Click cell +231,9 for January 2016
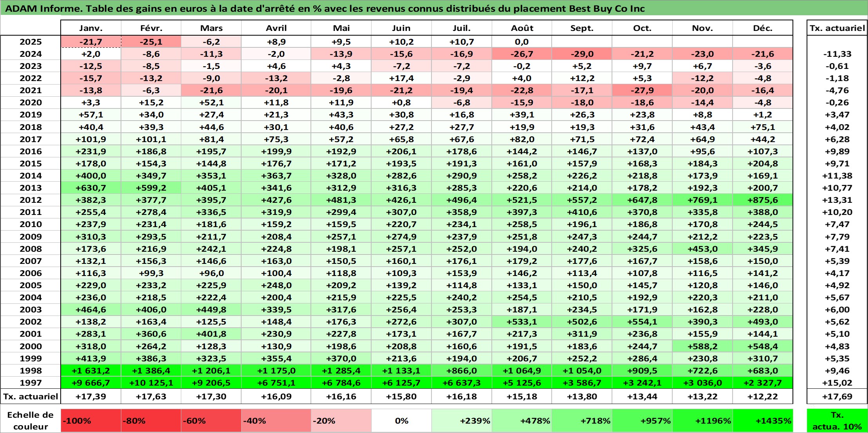Screen dimensions: 868x433 (91, 152)
